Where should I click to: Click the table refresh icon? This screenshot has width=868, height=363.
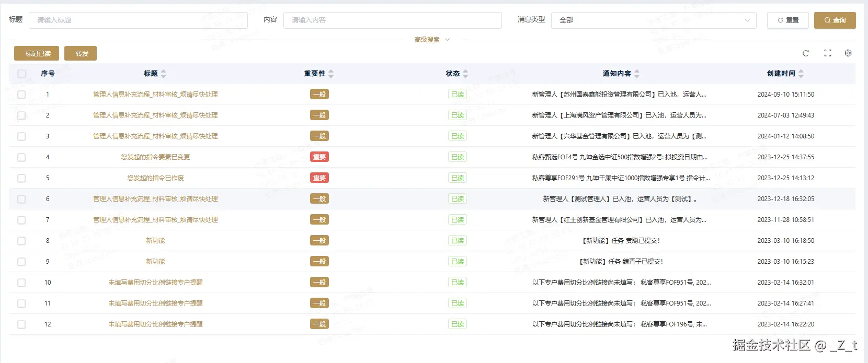pos(806,53)
